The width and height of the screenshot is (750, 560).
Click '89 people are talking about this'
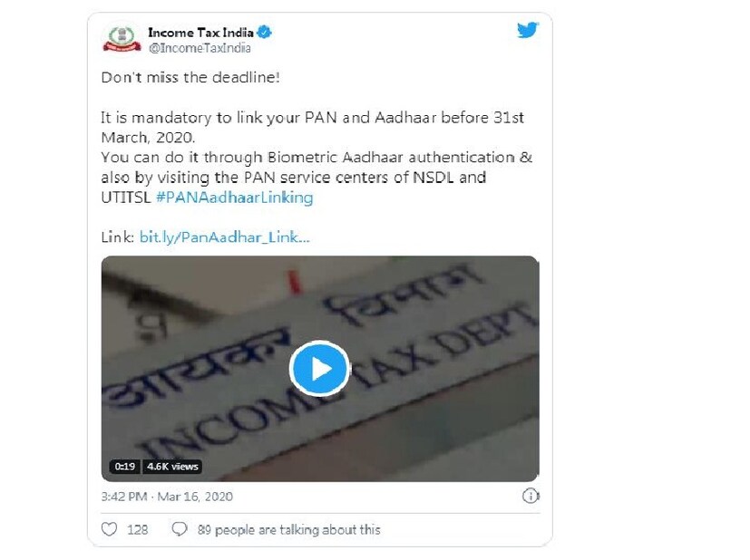tap(289, 529)
